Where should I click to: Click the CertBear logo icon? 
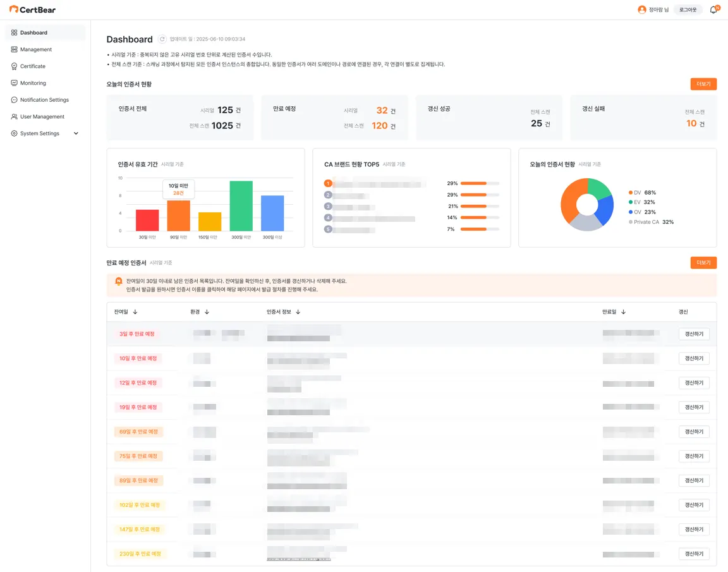coord(14,9)
